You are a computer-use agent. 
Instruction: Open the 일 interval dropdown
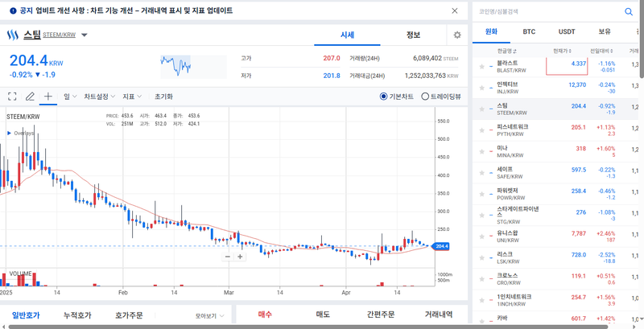[x=70, y=97]
